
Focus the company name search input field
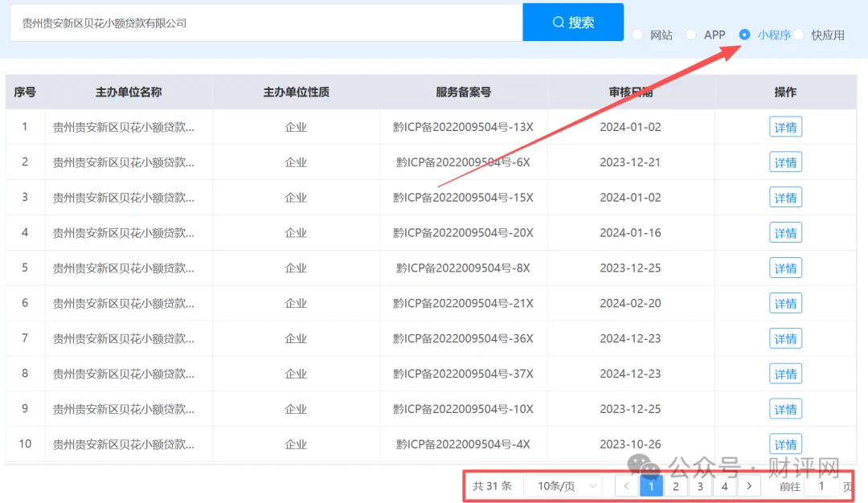point(266,22)
